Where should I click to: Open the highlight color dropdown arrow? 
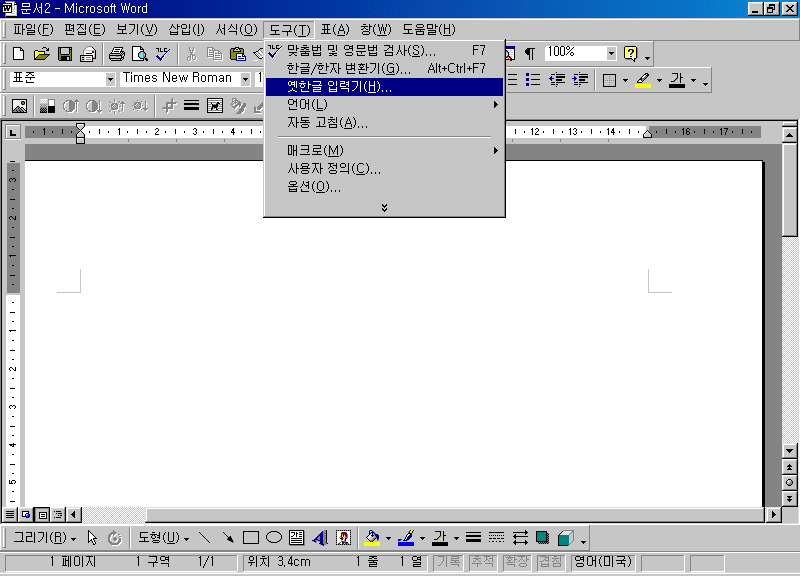[659, 81]
